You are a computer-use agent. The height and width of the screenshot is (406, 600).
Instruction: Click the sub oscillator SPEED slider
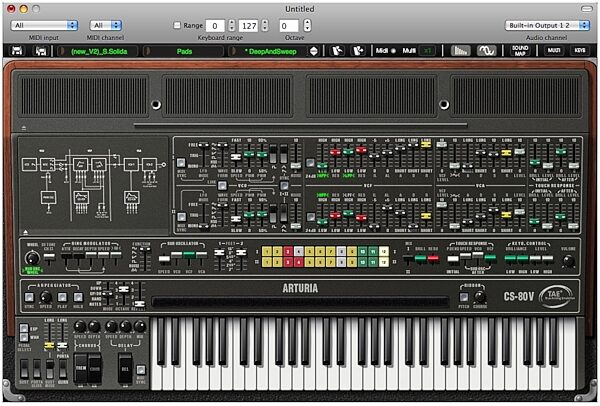pos(164,259)
